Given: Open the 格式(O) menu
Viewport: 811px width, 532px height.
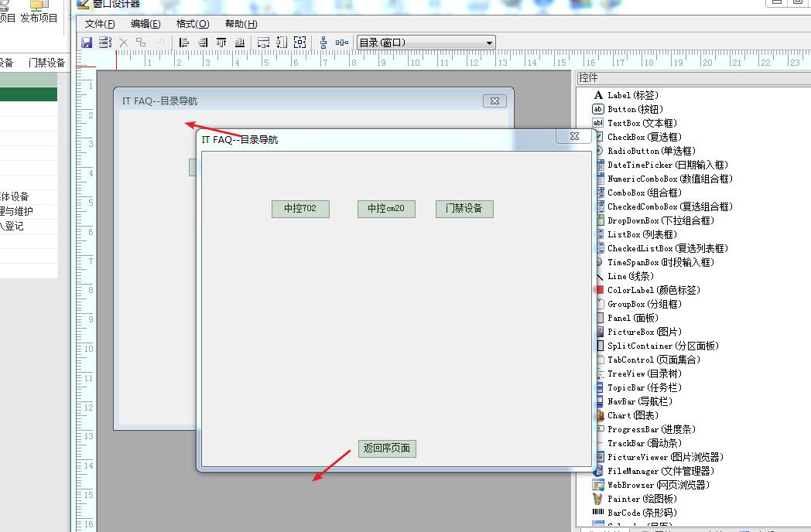Looking at the screenshot, I should [193, 24].
